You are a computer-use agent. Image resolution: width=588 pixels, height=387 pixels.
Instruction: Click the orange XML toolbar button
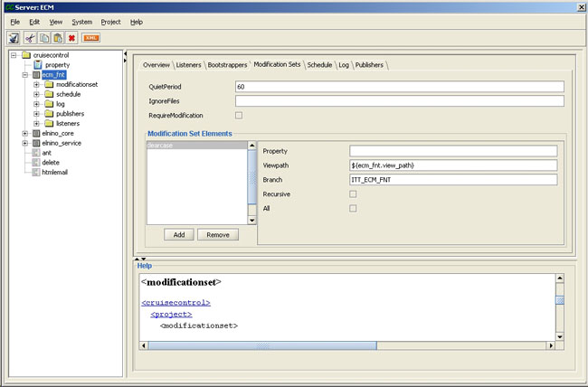tap(90, 38)
